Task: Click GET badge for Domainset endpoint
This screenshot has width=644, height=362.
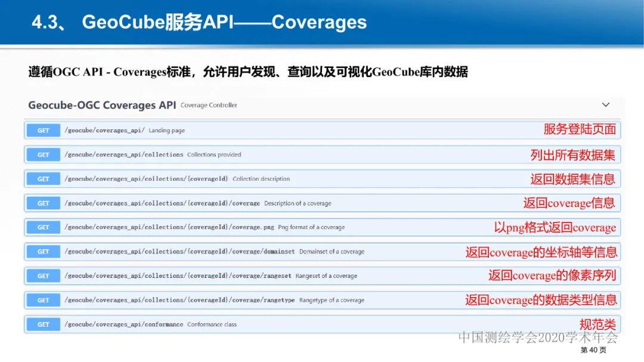Action: pyautogui.click(x=44, y=252)
